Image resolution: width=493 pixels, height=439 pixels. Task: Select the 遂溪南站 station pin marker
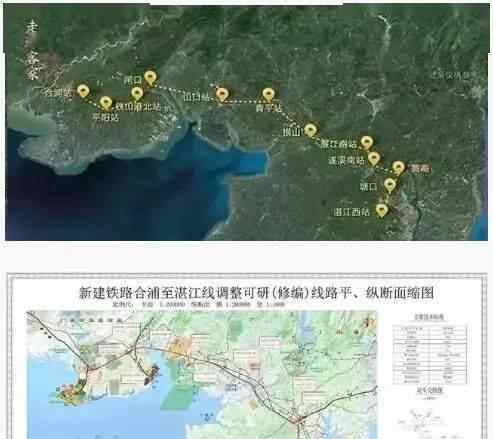[374, 159]
